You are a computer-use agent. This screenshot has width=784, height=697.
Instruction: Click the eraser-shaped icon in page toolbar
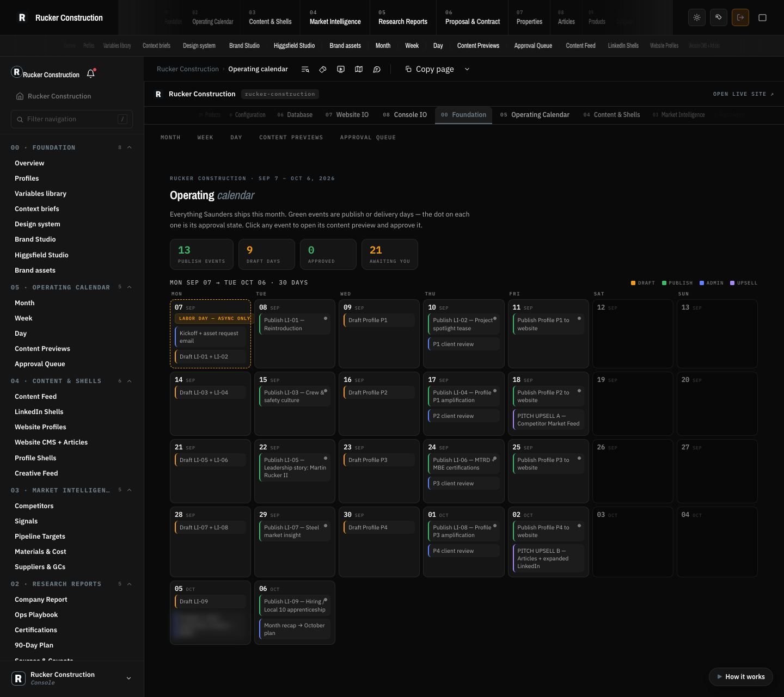click(x=323, y=69)
